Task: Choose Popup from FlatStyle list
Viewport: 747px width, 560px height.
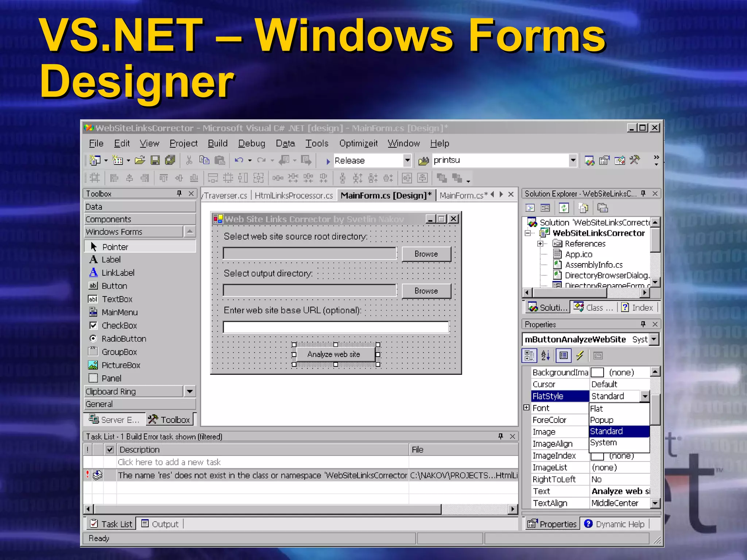Action: coord(602,420)
